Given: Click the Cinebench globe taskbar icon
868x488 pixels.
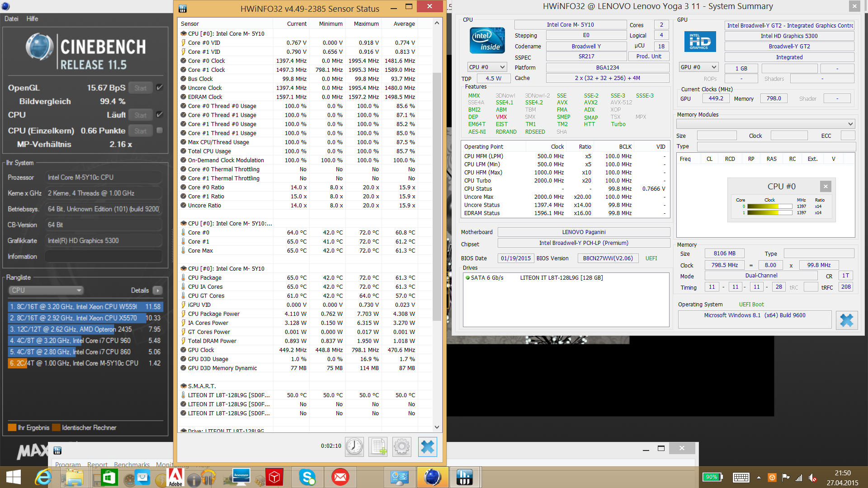Looking at the screenshot, I should click(432, 477).
